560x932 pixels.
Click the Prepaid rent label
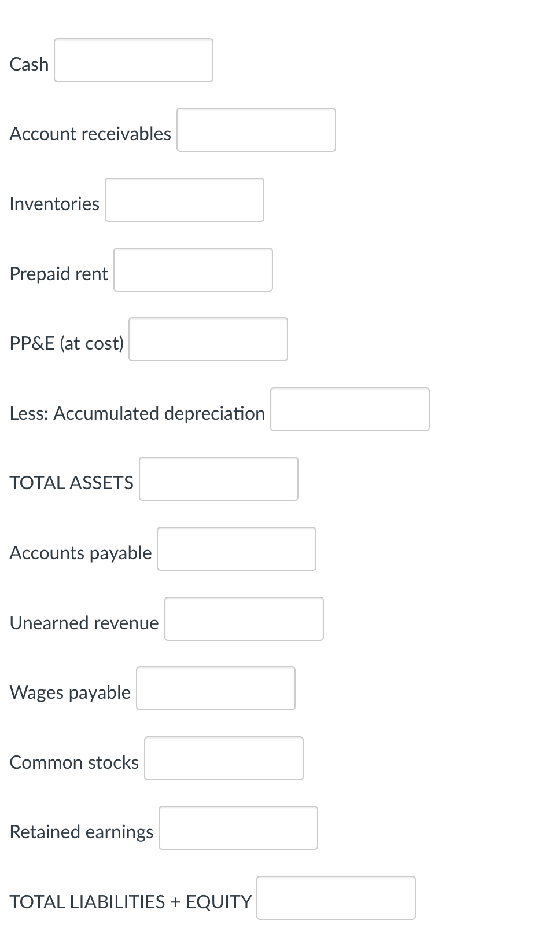[x=58, y=273]
